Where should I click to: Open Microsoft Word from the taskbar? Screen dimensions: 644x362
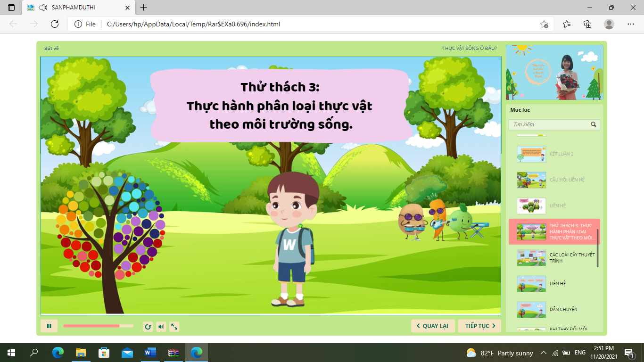pyautogui.click(x=150, y=353)
